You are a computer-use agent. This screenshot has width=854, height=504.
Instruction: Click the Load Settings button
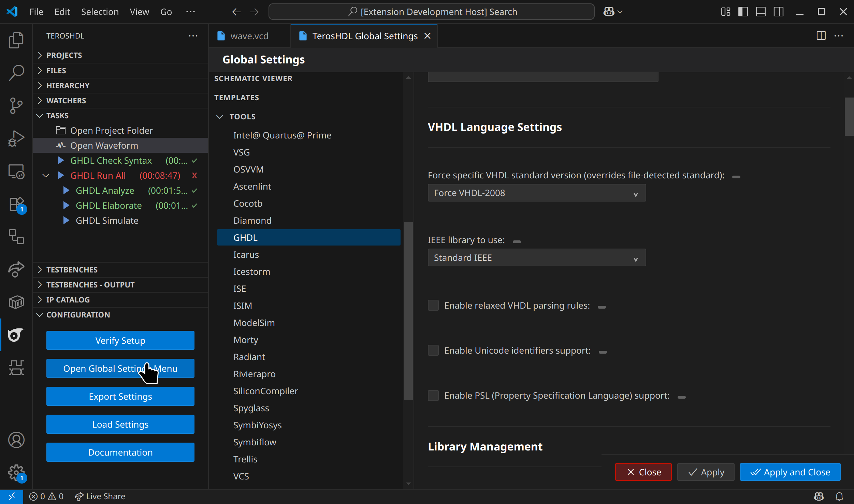point(120,424)
